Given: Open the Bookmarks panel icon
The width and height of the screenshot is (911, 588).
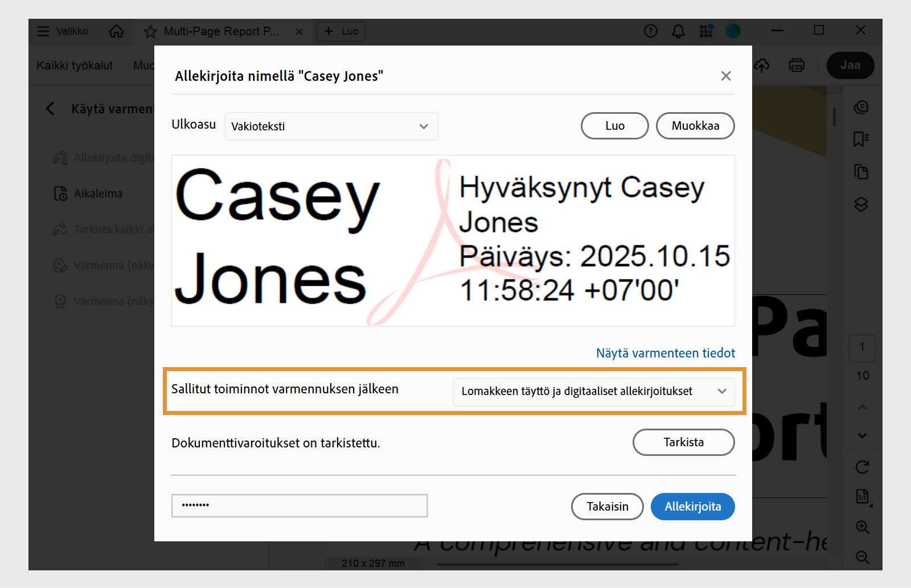Looking at the screenshot, I should click(x=860, y=138).
